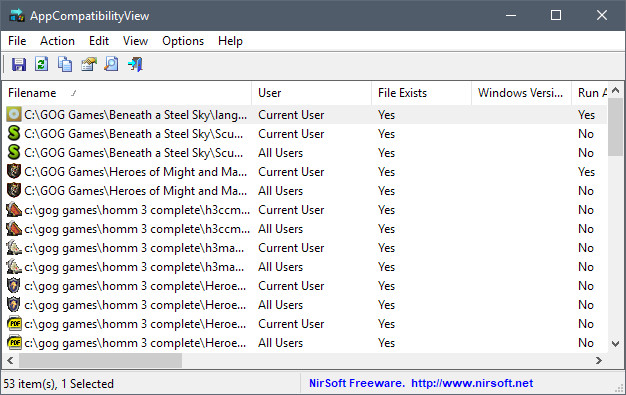Open the nirsoft.net link in status bar
The height and width of the screenshot is (395, 626).
472,383
